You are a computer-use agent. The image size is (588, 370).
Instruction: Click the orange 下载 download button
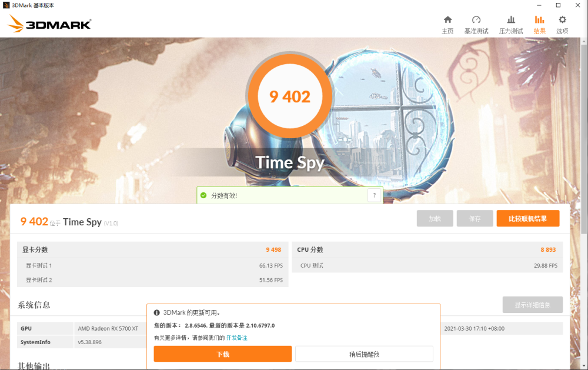pos(223,354)
